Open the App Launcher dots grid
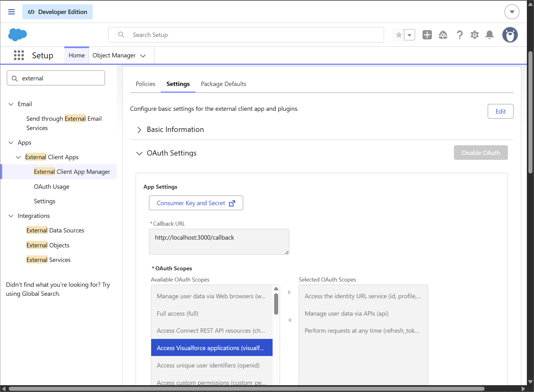 pos(19,55)
